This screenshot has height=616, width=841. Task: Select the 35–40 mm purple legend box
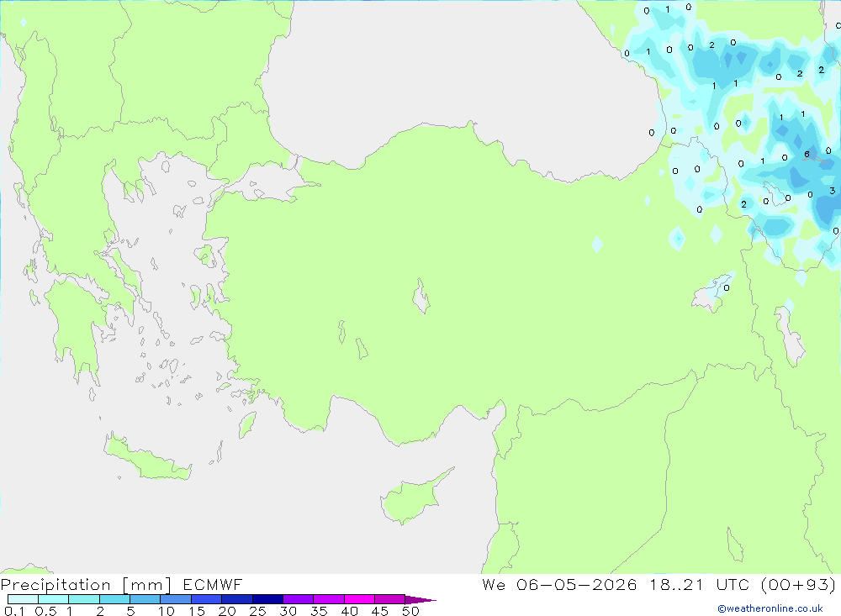pos(329,599)
